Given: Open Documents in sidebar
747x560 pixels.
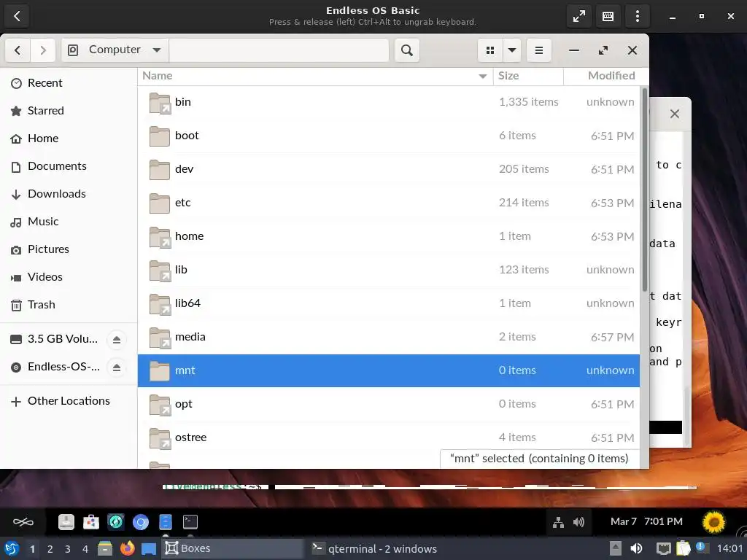Looking at the screenshot, I should pos(69,166).
